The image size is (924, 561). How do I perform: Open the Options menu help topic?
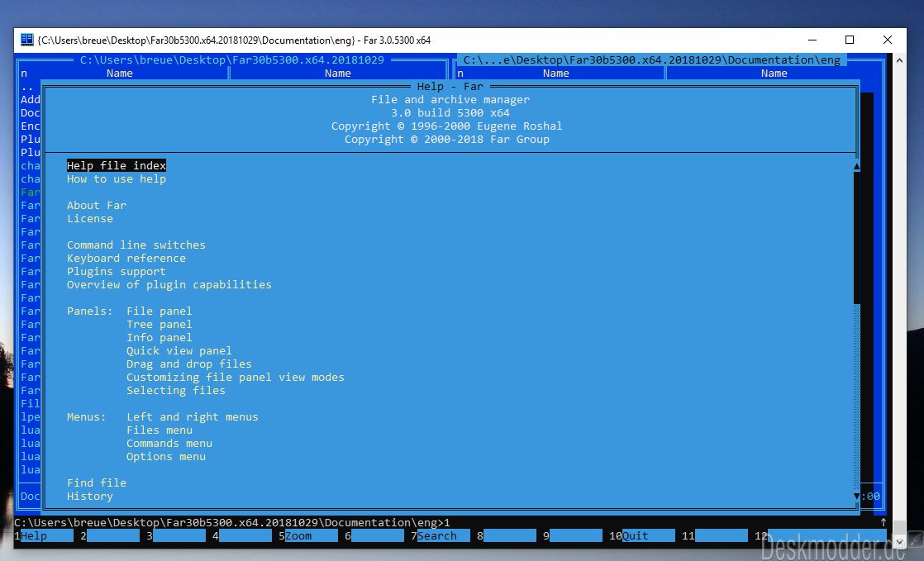165,457
